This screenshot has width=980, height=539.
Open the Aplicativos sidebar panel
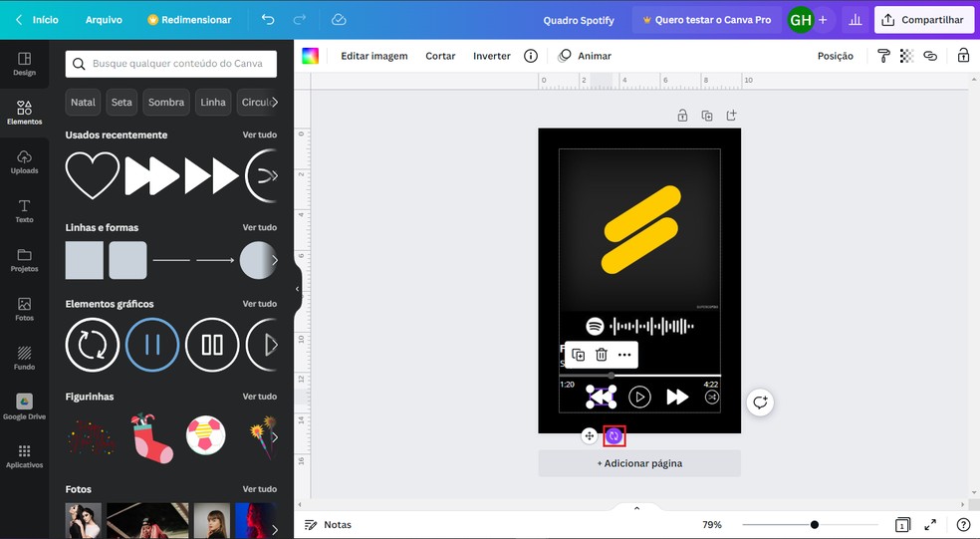coord(24,456)
